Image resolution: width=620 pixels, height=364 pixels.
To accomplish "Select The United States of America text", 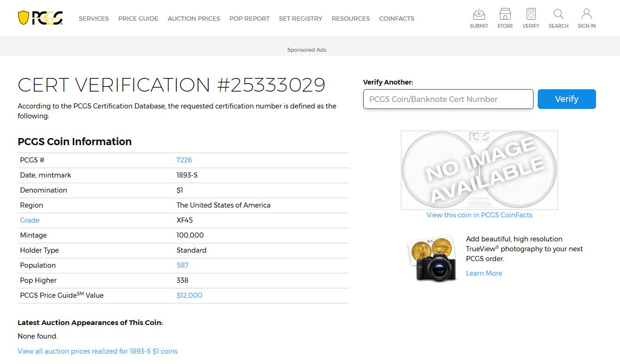I will pos(223,205).
